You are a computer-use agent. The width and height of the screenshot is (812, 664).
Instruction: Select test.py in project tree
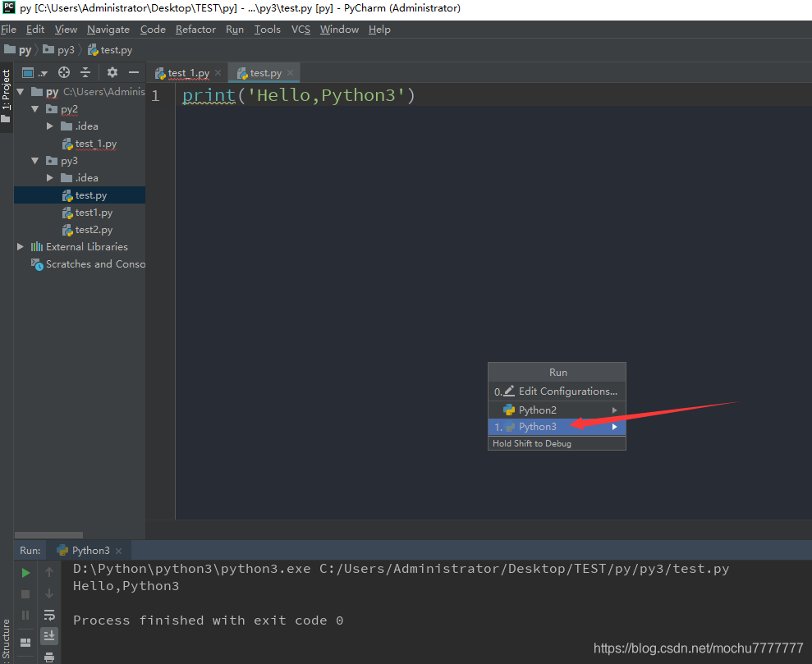pyautogui.click(x=90, y=195)
